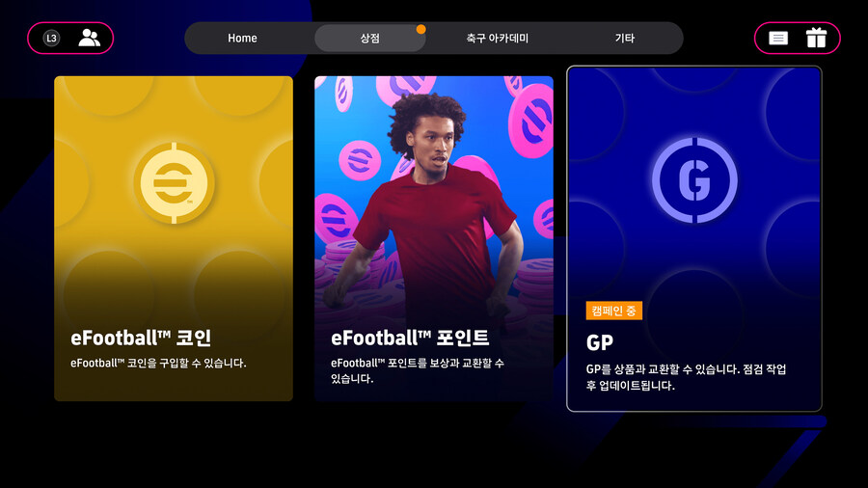Click the GP exchange description text
The image size is (868, 488).
pos(686,377)
